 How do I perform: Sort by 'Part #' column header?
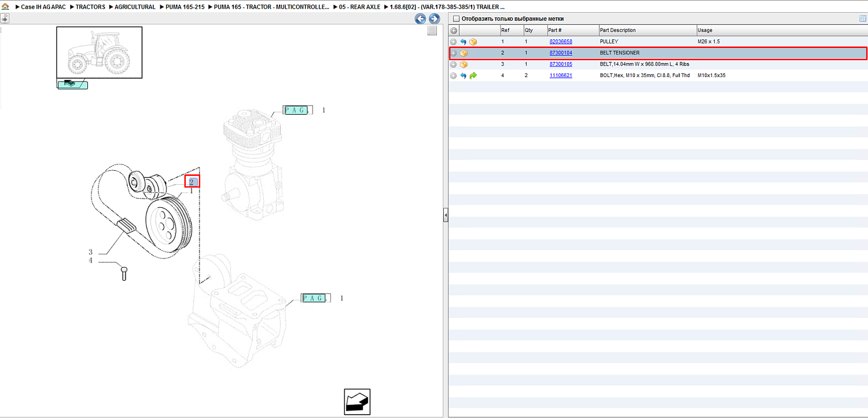[573, 30]
